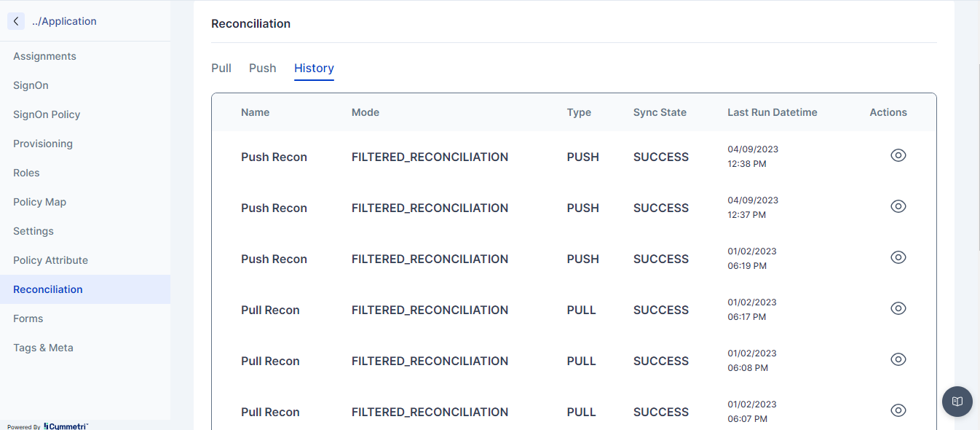Select the History tab

[314, 68]
